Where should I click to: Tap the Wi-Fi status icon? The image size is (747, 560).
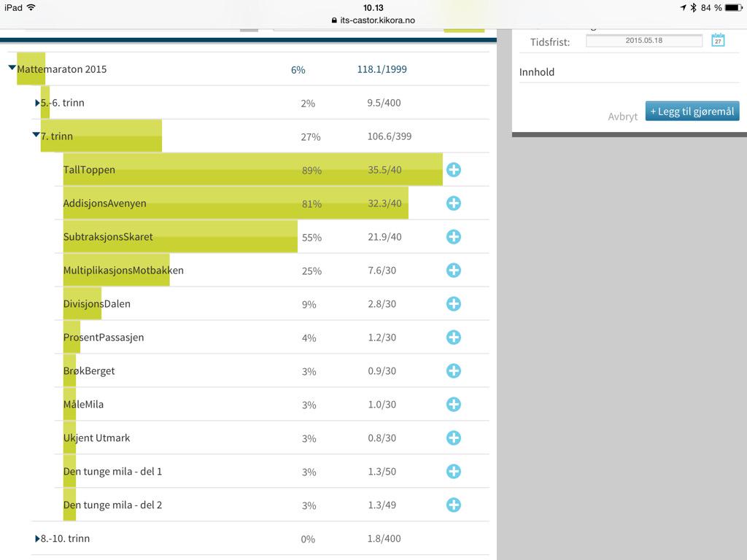(31, 7)
